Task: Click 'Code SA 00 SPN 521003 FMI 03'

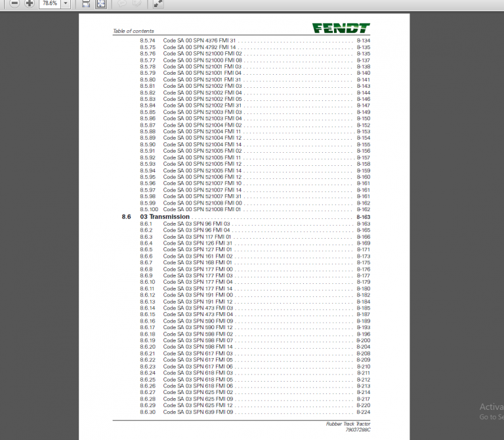Action: click(202, 112)
